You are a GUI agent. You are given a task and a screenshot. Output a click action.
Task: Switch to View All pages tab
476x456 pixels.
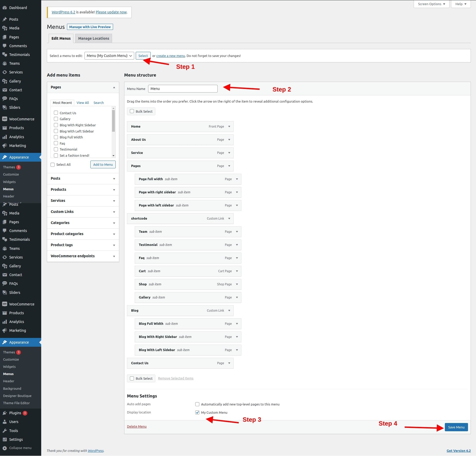(83, 103)
